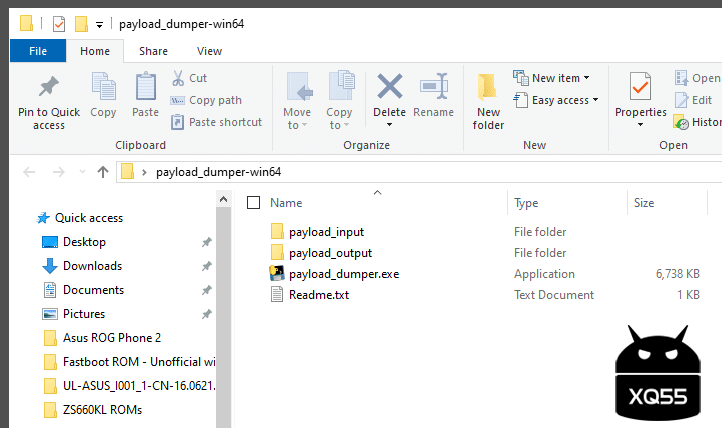Click the Rename icon in Organize group
Image resolution: width=722 pixels, height=428 pixels.
[433, 88]
